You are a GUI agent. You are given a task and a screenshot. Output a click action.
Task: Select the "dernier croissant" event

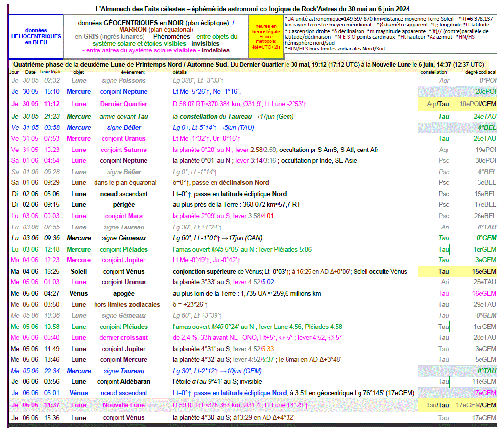click(x=124, y=338)
